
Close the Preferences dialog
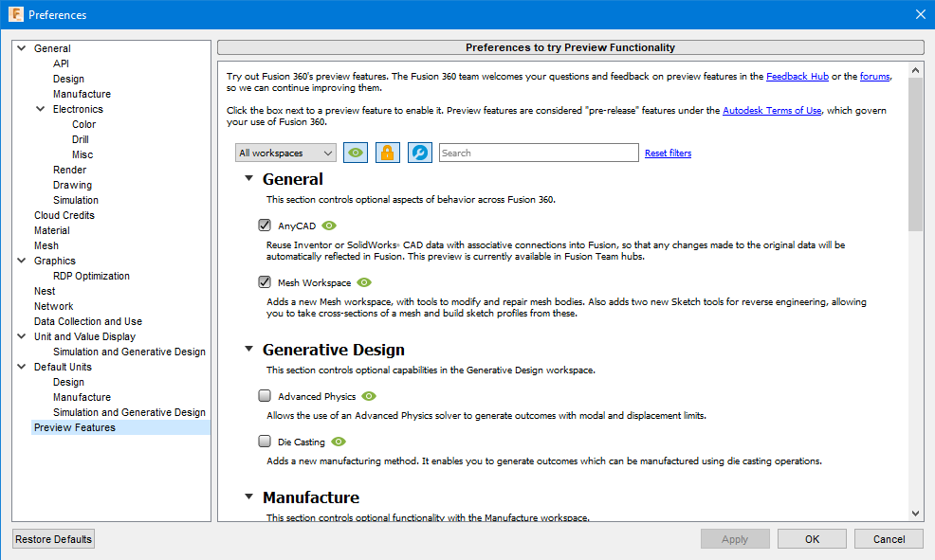point(921,14)
